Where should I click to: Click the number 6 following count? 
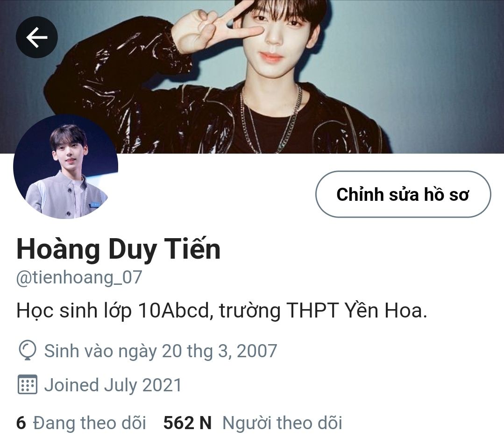coord(21,423)
